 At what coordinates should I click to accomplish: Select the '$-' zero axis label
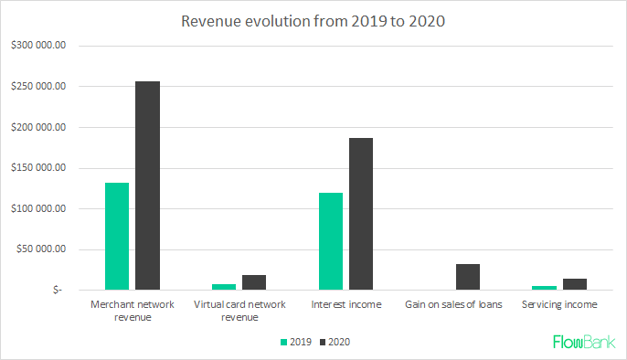[58, 290]
